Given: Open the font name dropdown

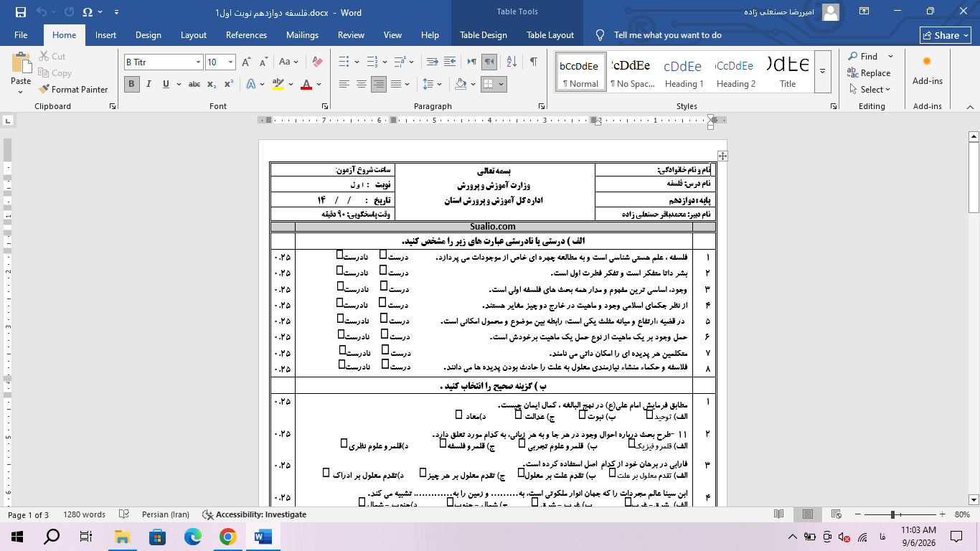Looking at the screenshot, I should tap(198, 62).
